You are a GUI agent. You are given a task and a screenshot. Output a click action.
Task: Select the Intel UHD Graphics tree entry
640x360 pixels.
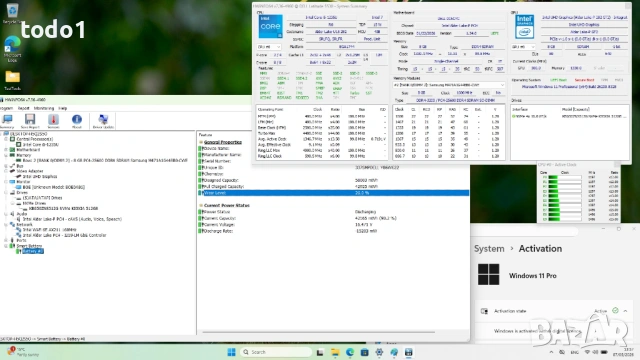tap(40, 176)
